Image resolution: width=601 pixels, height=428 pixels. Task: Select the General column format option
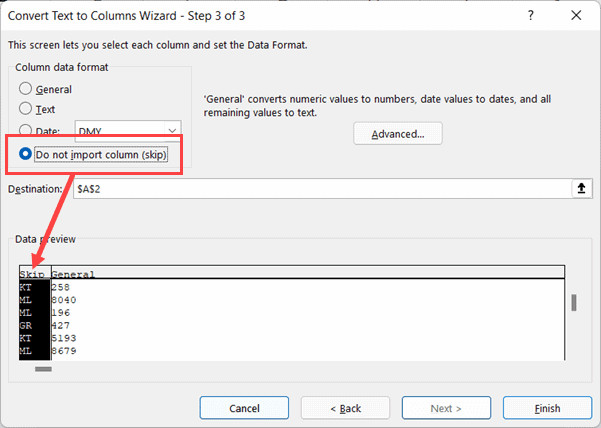pos(26,89)
